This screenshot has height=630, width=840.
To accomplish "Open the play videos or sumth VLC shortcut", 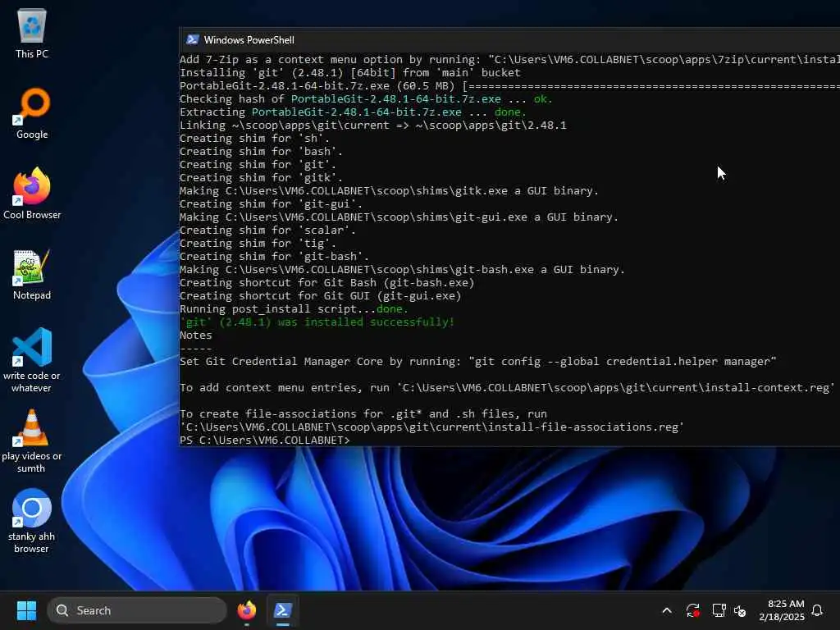I will point(32,441).
